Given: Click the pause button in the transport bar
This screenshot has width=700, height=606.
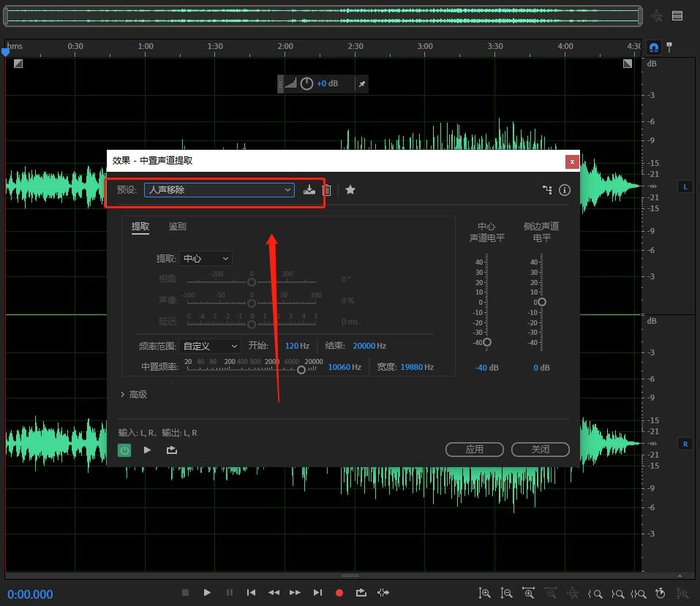Looking at the screenshot, I should coord(230,593).
